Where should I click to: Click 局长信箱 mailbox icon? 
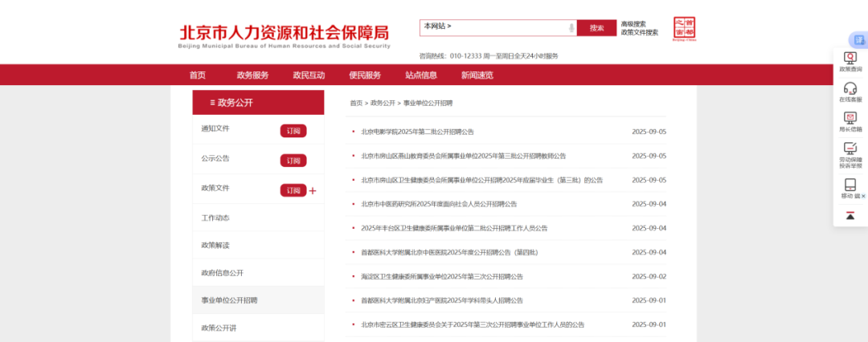[850, 118]
